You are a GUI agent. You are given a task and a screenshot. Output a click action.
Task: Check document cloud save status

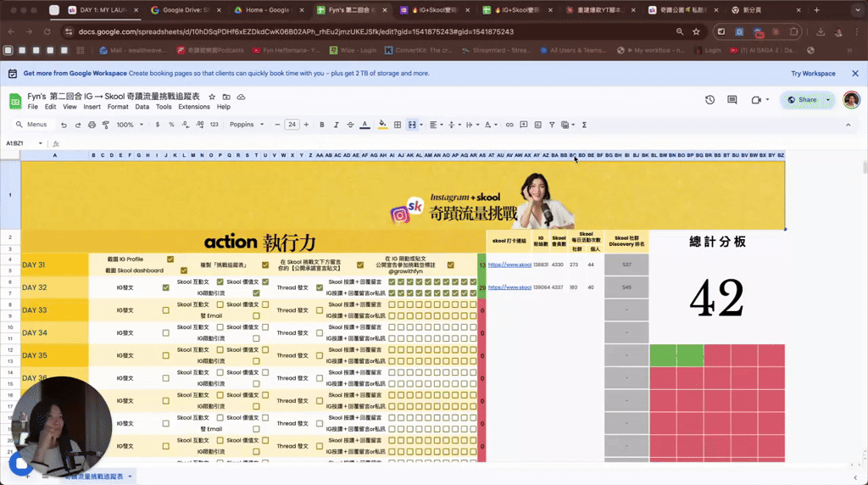[241, 97]
